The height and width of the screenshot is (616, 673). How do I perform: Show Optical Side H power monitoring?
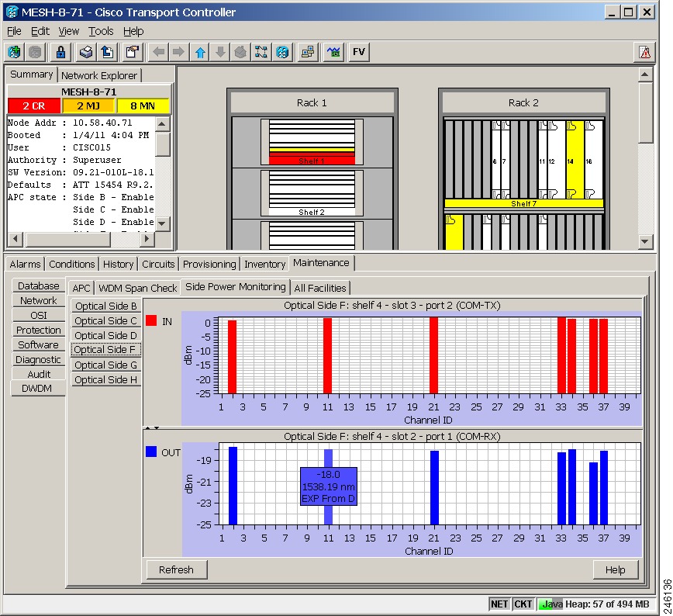[106, 379]
